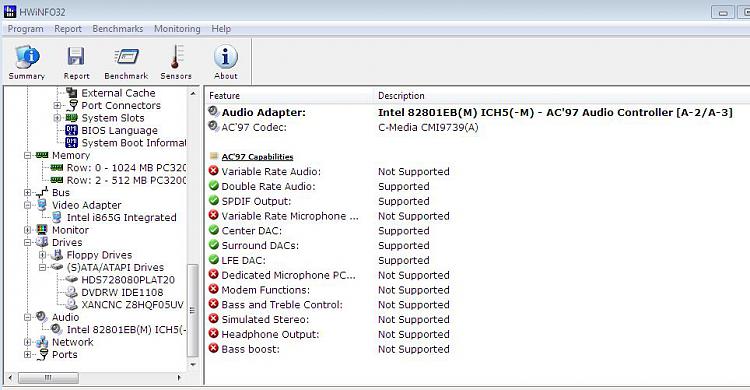Screen dimensions: 750x390
Task: Select Intel 82801EB(M) ICH5 audio item
Action: click(126, 329)
